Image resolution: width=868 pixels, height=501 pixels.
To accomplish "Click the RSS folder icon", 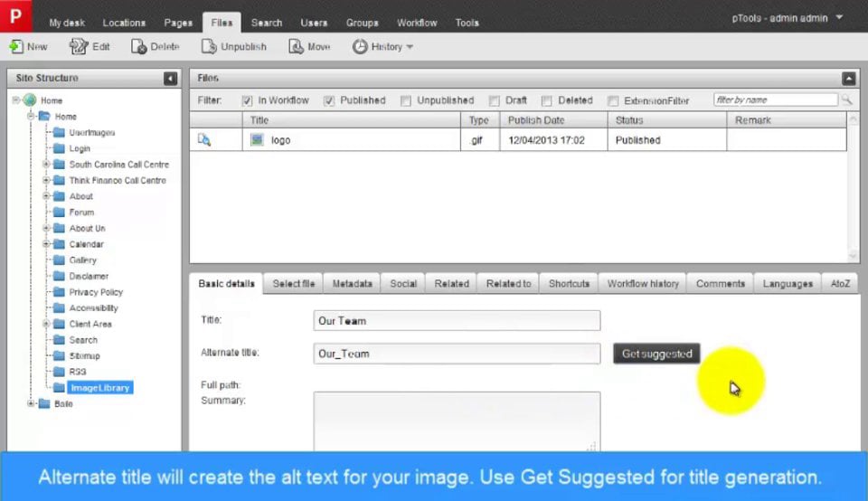I will (59, 372).
